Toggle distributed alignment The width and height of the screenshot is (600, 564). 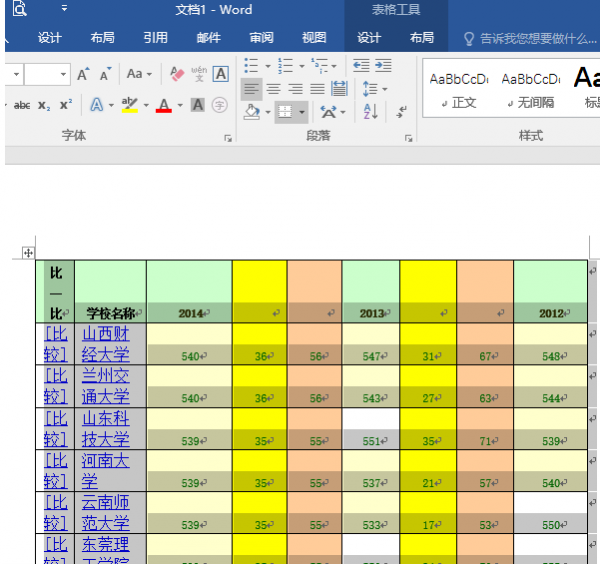[x=339, y=89]
